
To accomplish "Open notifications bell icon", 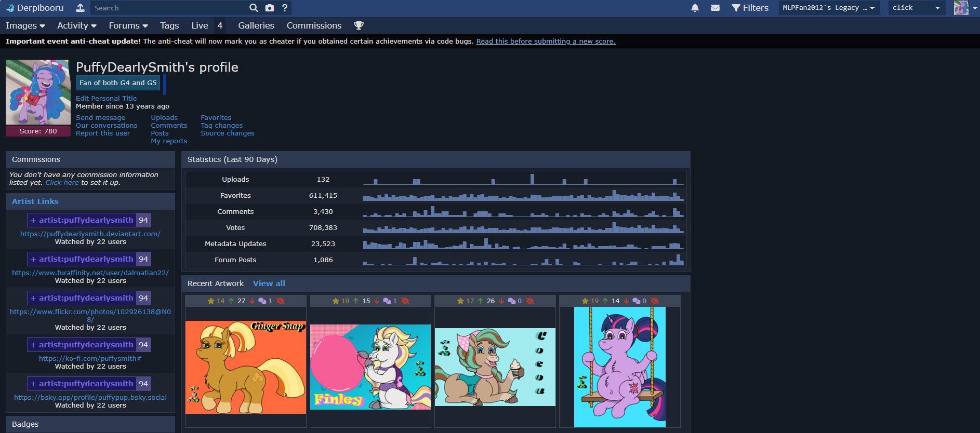I will (x=695, y=8).
